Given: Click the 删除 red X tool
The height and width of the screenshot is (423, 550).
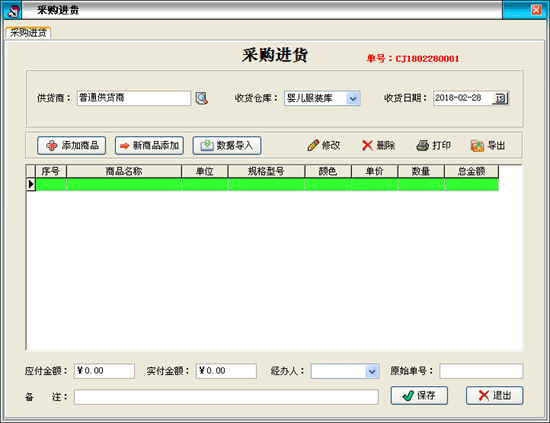Looking at the screenshot, I should click(378, 145).
